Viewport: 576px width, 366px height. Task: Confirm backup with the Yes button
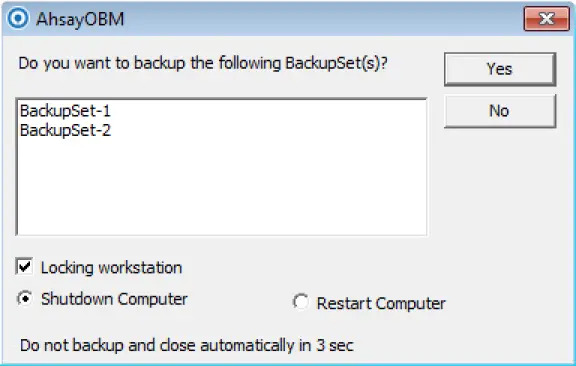(x=500, y=69)
